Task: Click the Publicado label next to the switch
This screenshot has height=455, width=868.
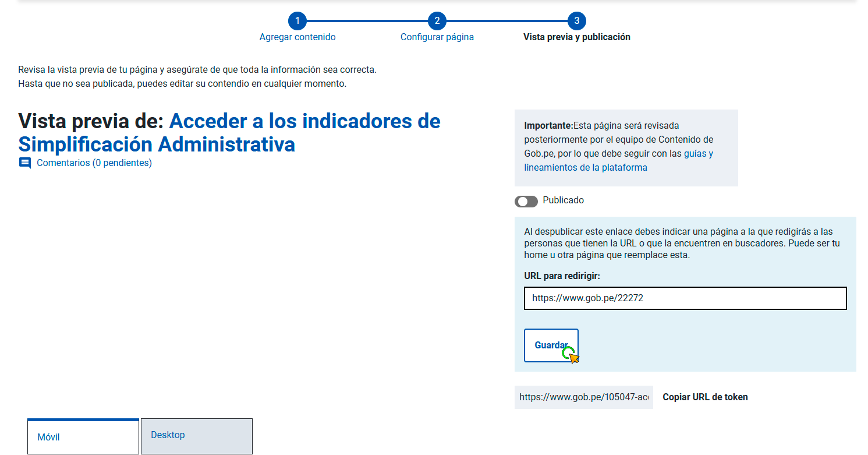Action: [x=563, y=200]
